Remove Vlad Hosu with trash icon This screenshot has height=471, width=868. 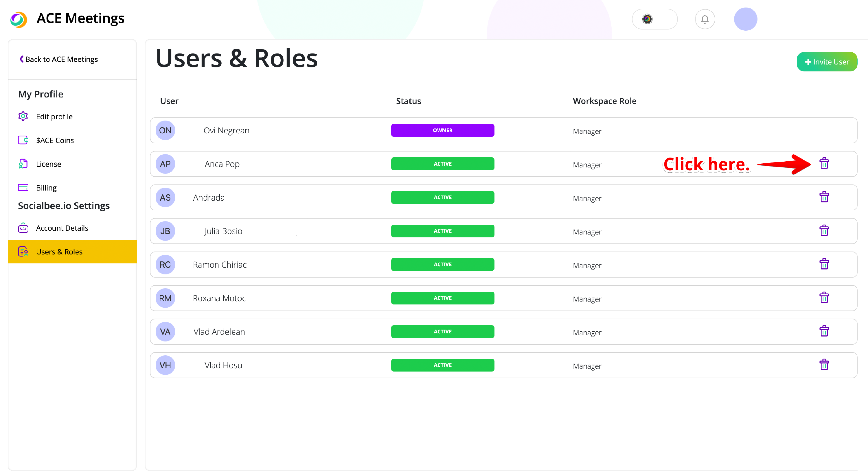(x=824, y=365)
